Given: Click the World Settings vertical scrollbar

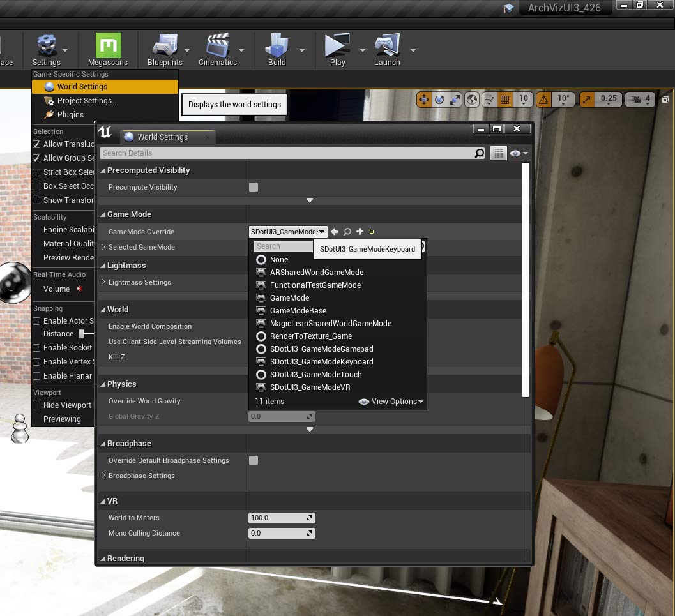Looking at the screenshot, I should [525, 280].
